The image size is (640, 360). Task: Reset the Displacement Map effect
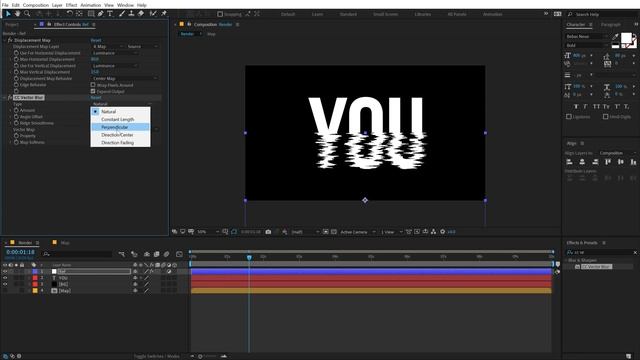coord(96,40)
